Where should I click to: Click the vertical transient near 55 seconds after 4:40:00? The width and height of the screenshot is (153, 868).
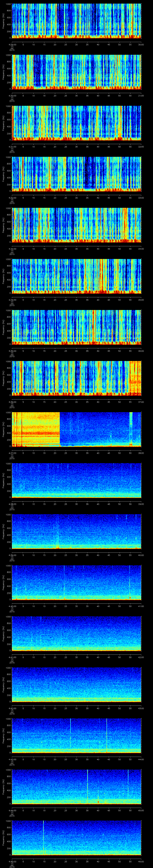(x=130, y=583)
